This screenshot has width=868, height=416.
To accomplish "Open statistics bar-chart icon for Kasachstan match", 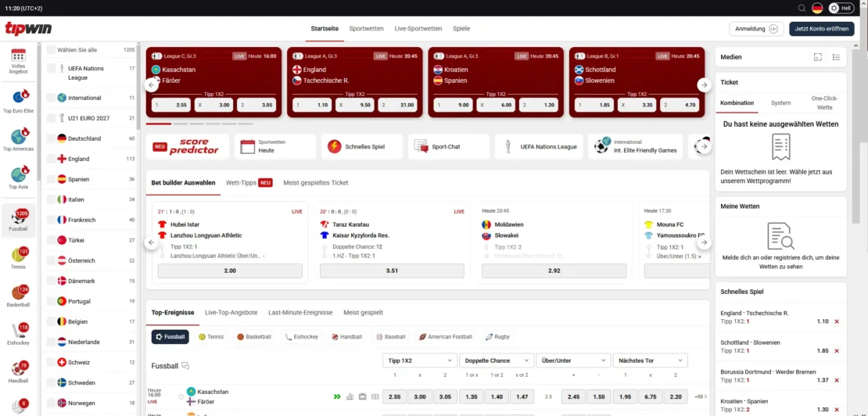I will (x=350, y=396).
